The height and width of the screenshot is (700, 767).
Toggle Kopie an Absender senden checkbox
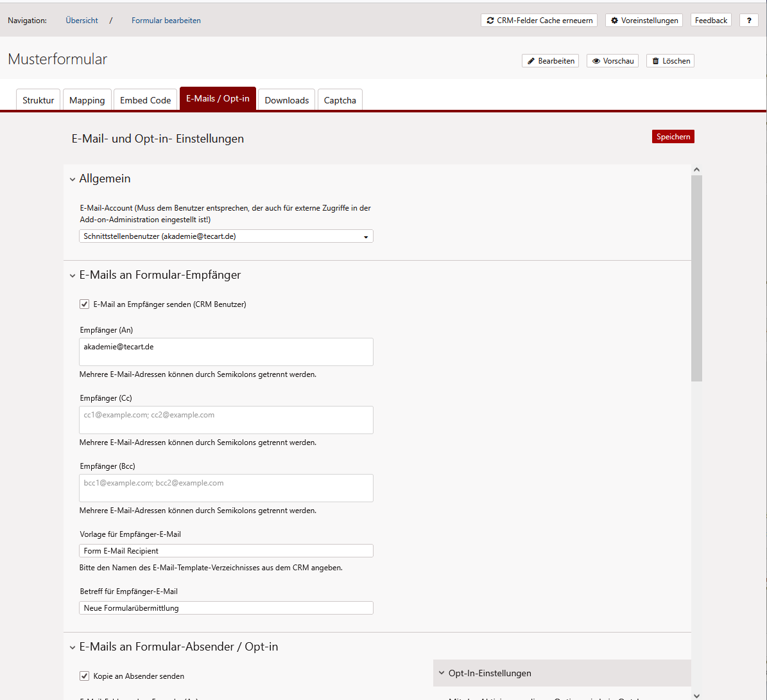[84, 676]
